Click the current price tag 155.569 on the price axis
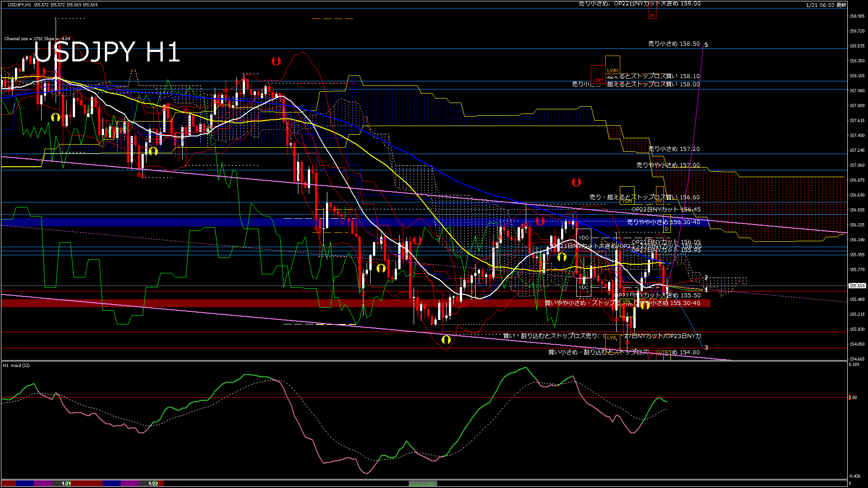This screenshot has width=868, height=488. pyautogui.click(x=857, y=286)
